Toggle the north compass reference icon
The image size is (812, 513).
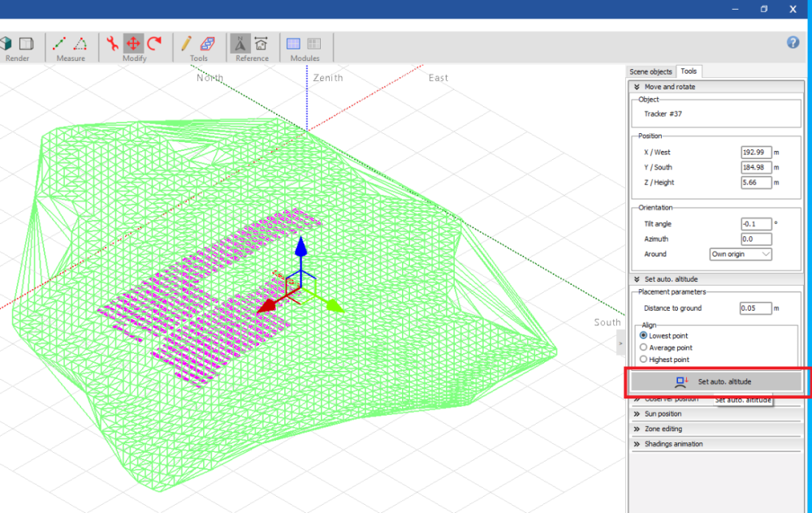click(x=240, y=44)
